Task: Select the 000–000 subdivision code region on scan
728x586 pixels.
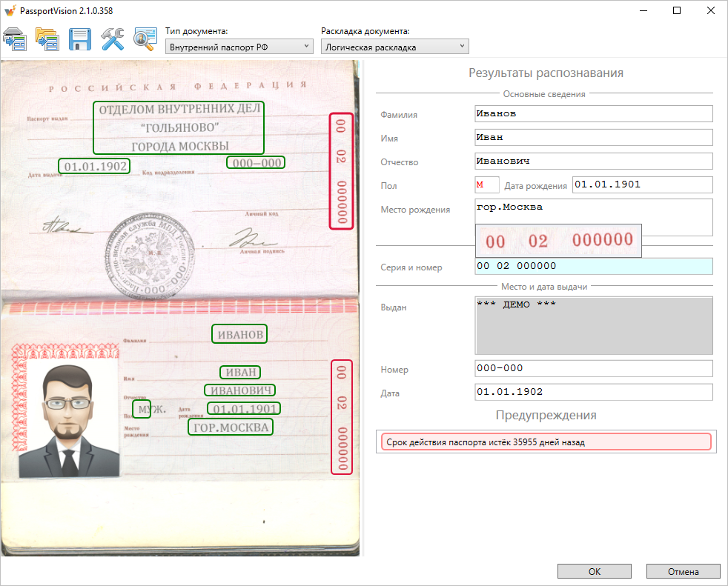Action: (x=256, y=162)
